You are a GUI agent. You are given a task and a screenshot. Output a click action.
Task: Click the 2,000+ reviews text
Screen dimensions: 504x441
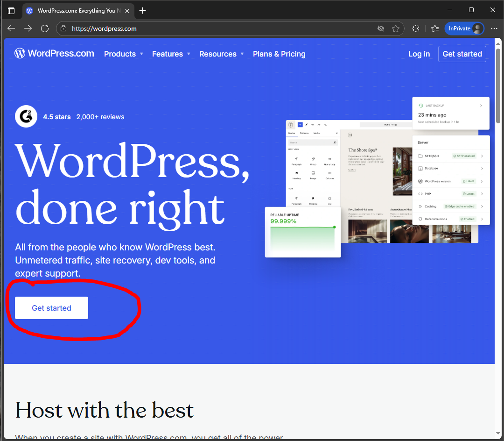coord(100,117)
